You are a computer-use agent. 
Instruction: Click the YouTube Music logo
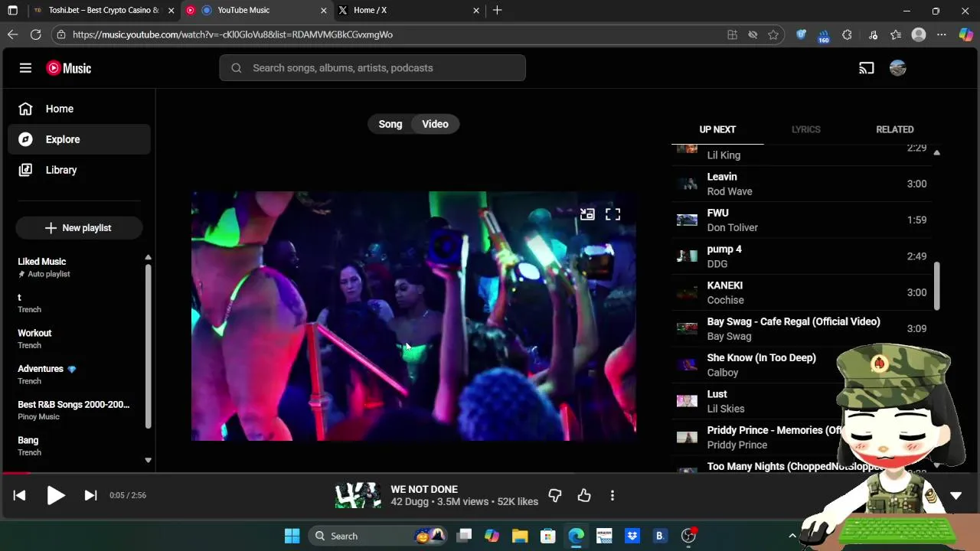[69, 68]
